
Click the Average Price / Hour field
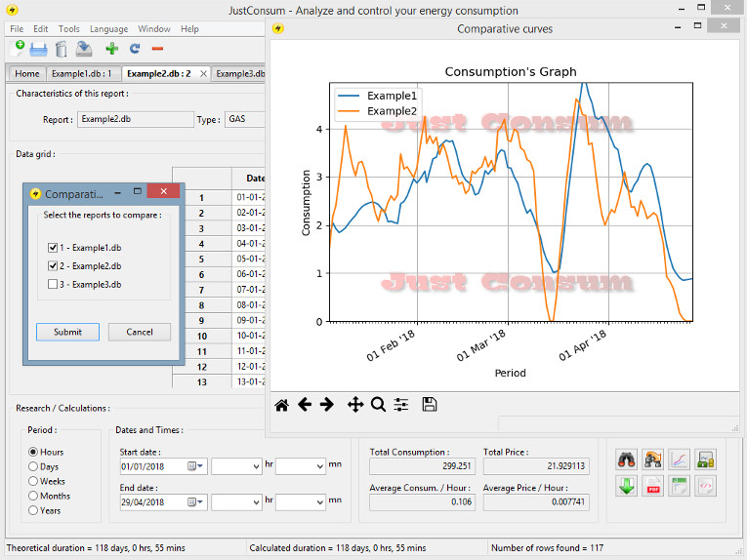tap(536, 502)
